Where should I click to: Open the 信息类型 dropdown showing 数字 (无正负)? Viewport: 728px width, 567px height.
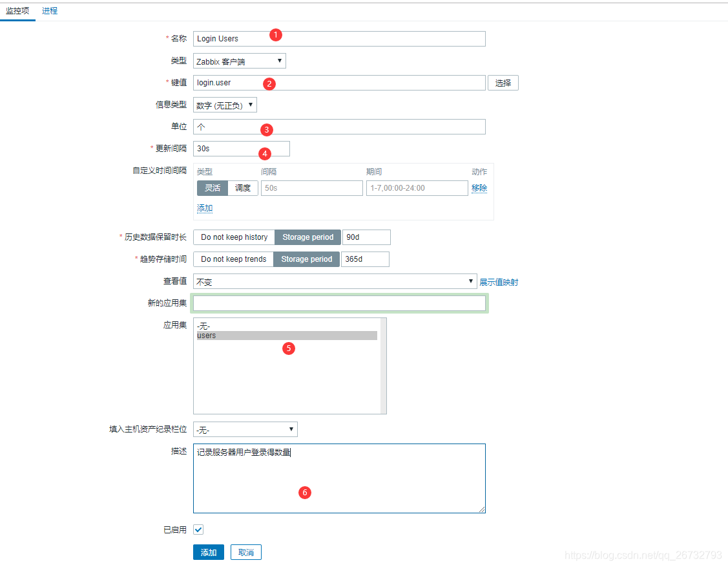tap(225, 105)
